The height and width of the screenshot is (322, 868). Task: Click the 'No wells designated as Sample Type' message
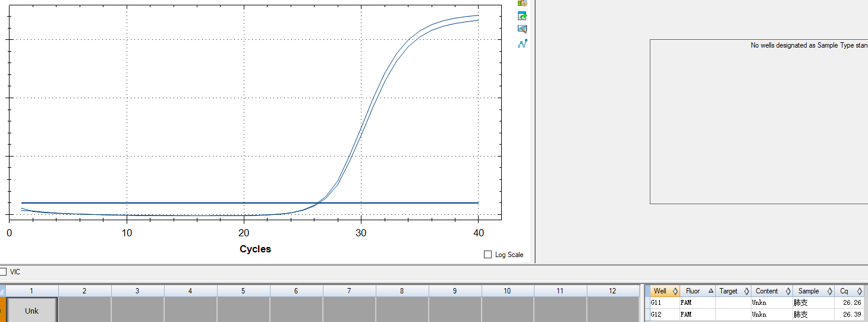tap(809, 45)
